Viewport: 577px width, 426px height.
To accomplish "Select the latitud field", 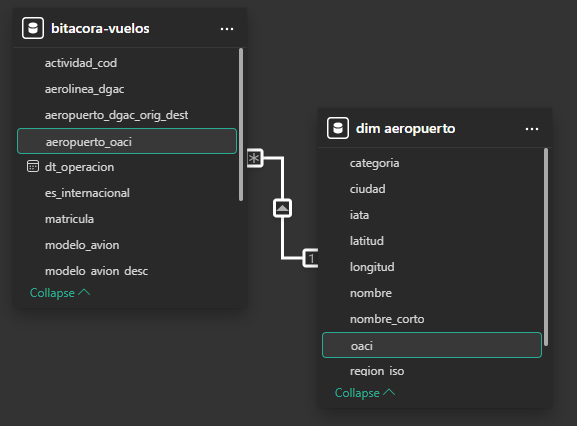I will coord(432,241).
